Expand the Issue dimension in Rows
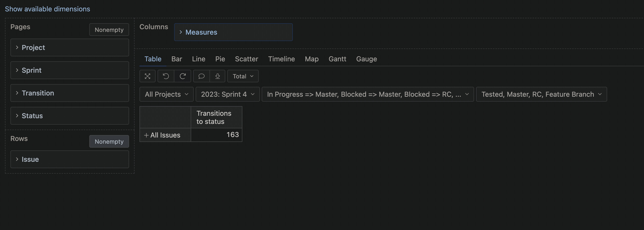644x230 pixels. tap(69, 159)
